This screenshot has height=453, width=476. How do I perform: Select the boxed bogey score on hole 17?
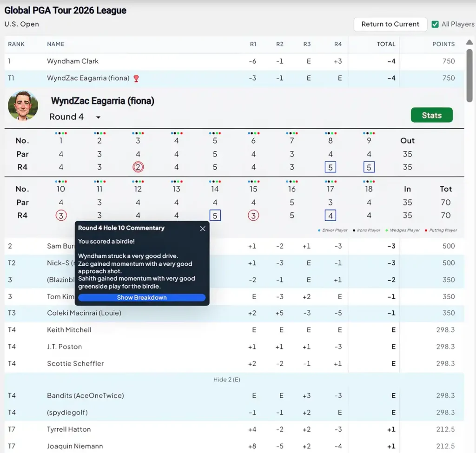pos(331,216)
